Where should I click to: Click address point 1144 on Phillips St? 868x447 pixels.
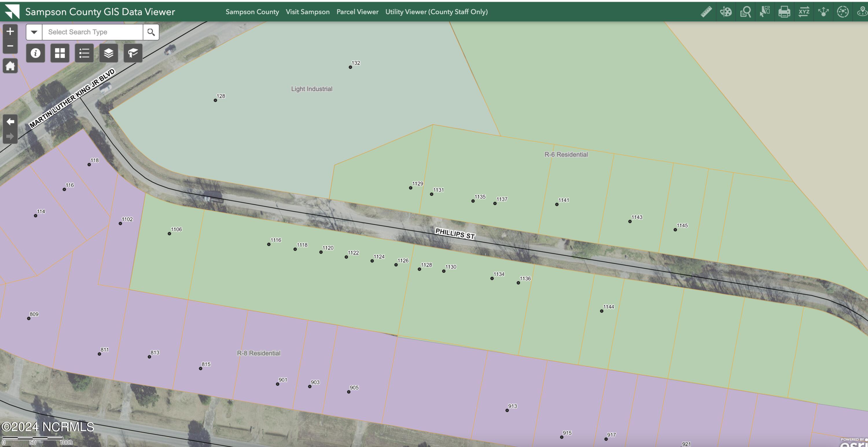[602, 311]
